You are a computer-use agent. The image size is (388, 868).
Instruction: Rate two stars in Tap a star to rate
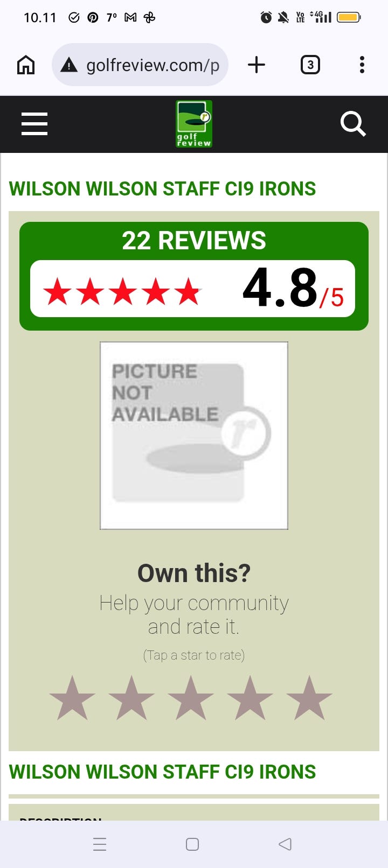coord(131,698)
